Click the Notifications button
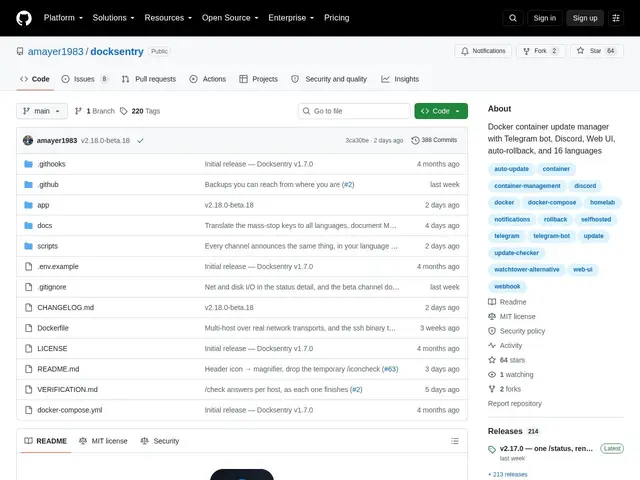The image size is (640, 480). (x=483, y=51)
